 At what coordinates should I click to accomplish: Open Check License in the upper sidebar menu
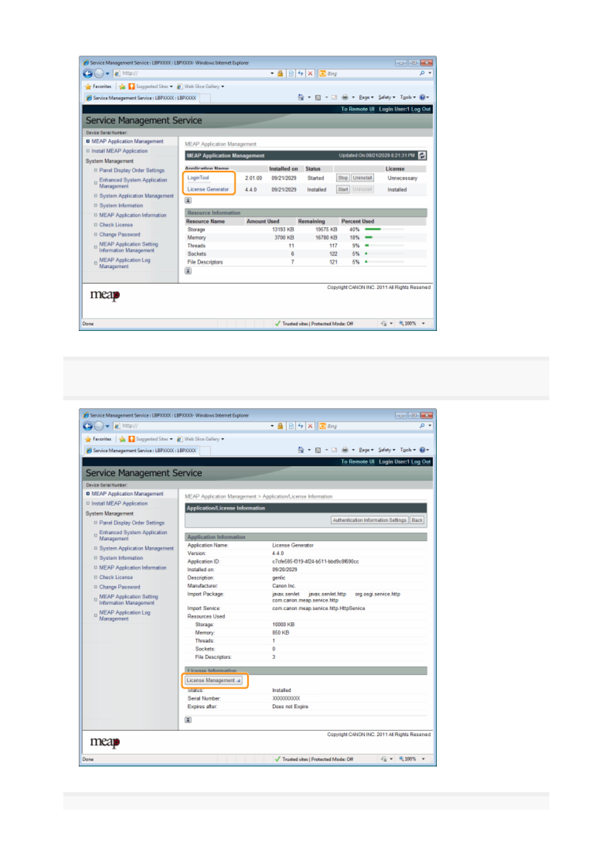116,225
